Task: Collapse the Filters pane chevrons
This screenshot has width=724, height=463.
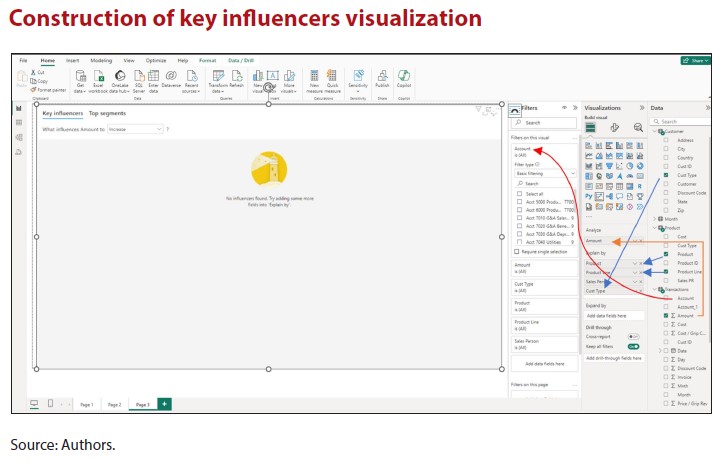Action: click(575, 108)
